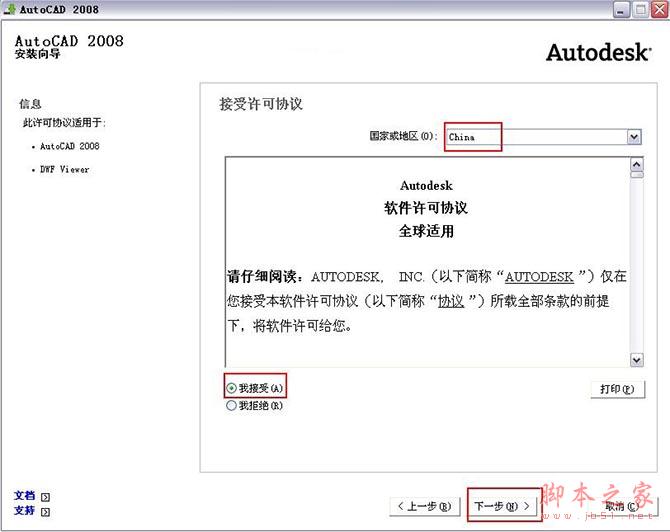
Task: Click the 取消 (C) cancel button
Action: [622, 506]
